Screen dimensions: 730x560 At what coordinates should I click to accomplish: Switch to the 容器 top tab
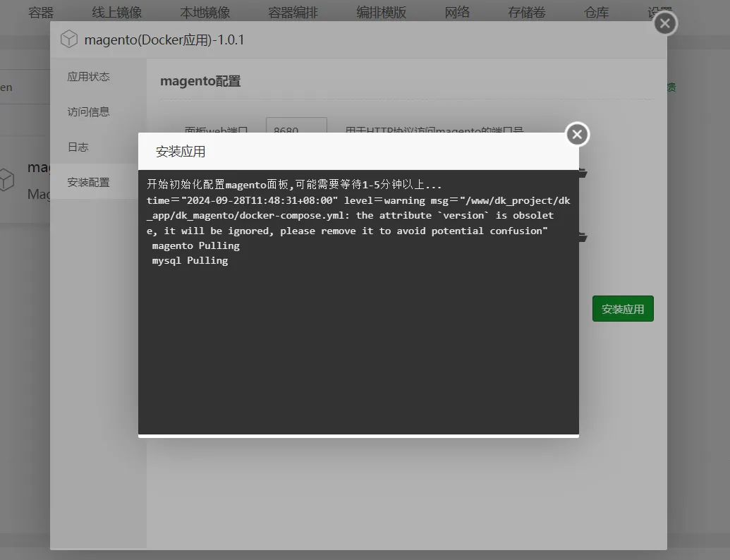click(41, 12)
